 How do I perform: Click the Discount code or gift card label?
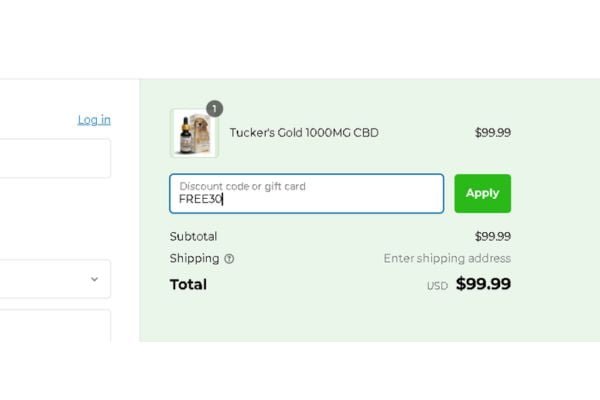pos(242,186)
